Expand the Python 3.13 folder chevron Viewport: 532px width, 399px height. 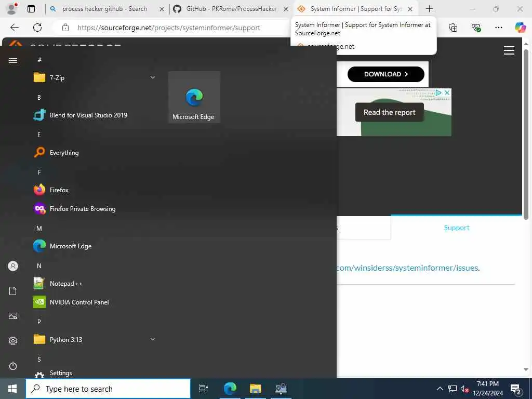[x=153, y=339]
